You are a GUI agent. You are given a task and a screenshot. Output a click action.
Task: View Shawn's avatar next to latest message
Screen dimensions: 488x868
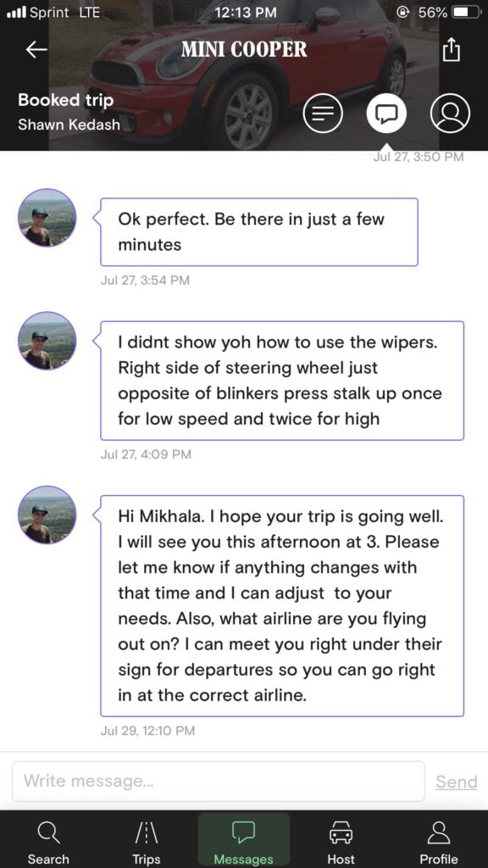click(47, 515)
